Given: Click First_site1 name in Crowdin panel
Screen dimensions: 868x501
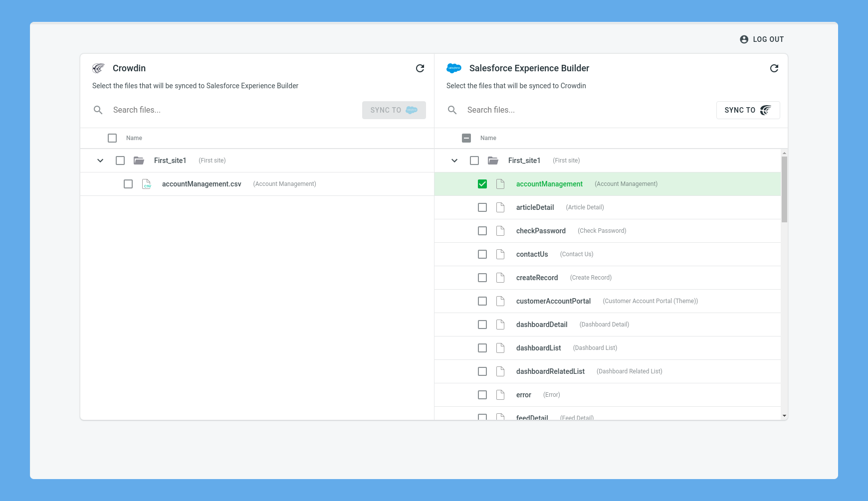Looking at the screenshot, I should (170, 161).
